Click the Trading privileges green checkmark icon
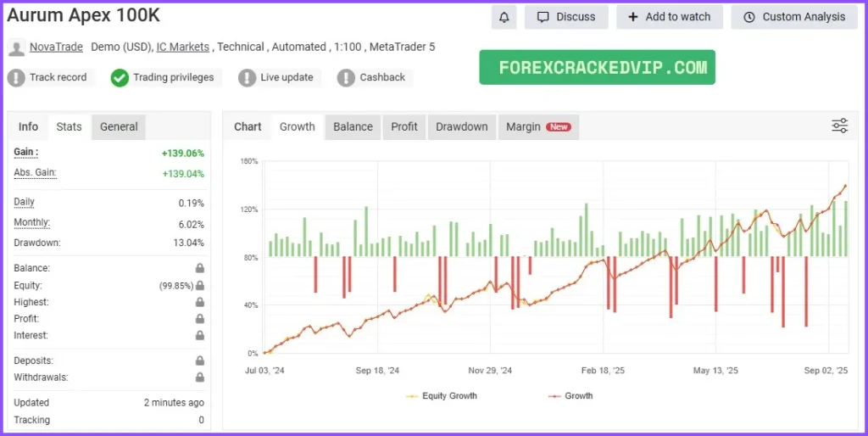The height and width of the screenshot is (436, 868). (120, 77)
